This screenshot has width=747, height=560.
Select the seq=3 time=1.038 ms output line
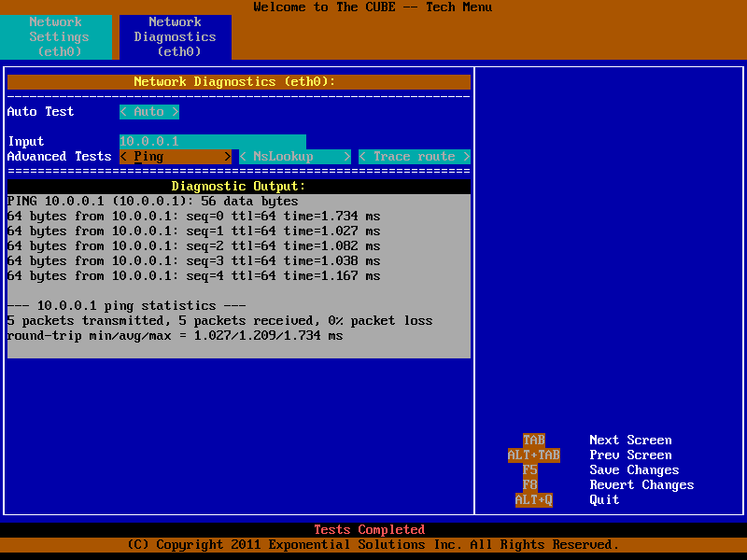[x=194, y=261]
